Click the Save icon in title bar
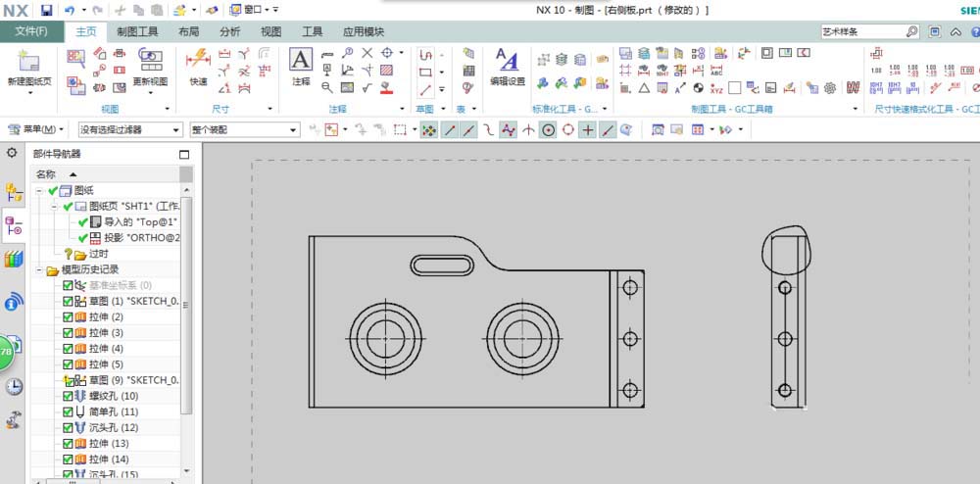This screenshot has width=980, height=484. (x=46, y=10)
